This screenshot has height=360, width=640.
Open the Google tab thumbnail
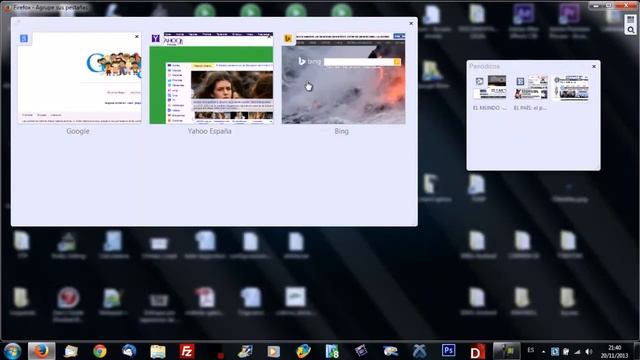pyautogui.click(x=80, y=78)
